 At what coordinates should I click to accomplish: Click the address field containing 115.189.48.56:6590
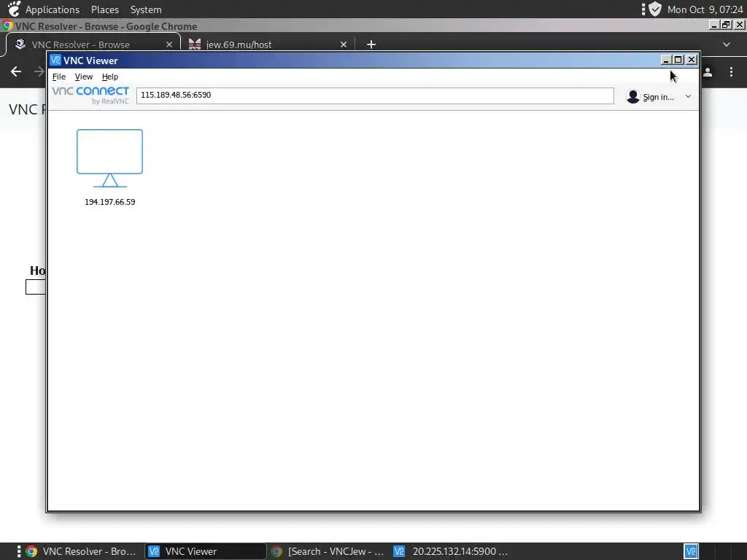pyautogui.click(x=375, y=96)
